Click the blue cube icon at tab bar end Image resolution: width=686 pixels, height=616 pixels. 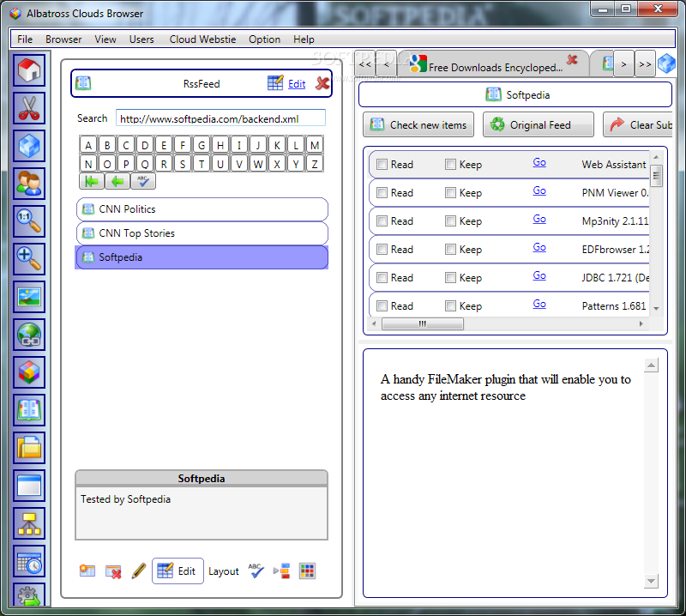(x=666, y=63)
